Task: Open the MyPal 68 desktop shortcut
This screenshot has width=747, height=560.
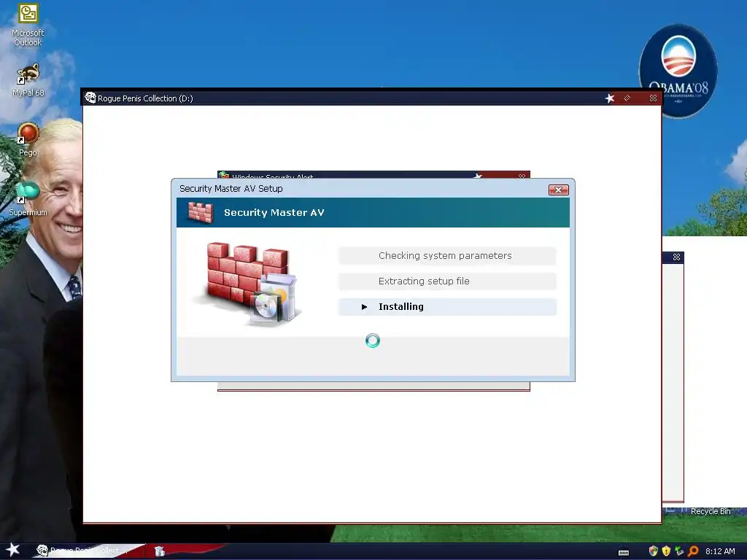Action: 28,80
